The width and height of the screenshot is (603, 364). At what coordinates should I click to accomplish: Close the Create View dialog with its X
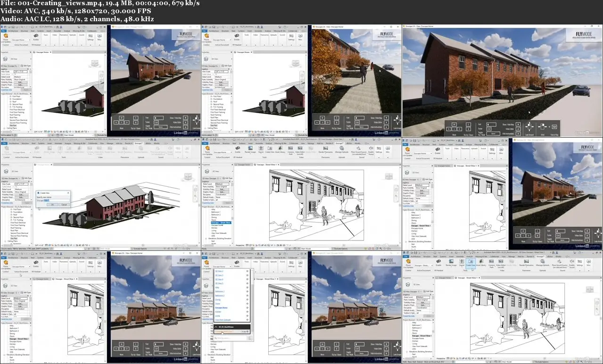point(68,193)
